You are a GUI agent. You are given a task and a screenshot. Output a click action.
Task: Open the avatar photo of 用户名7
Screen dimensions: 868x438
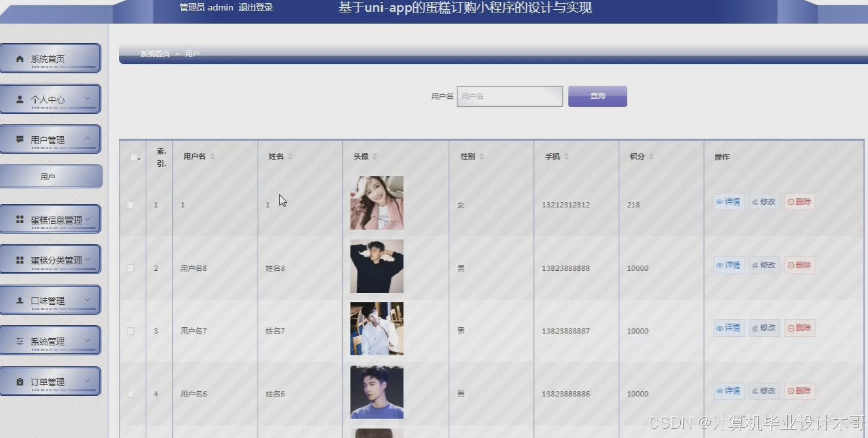coord(376,329)
